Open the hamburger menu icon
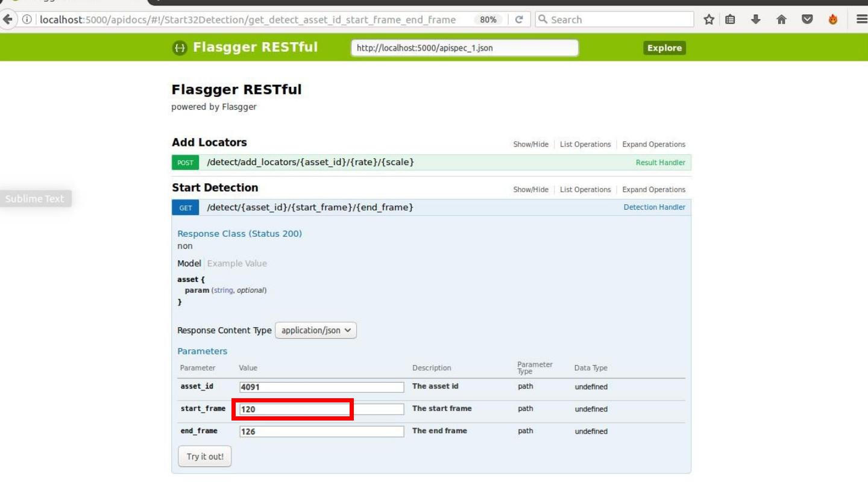 pyautogui.click(x=861, y=19)
